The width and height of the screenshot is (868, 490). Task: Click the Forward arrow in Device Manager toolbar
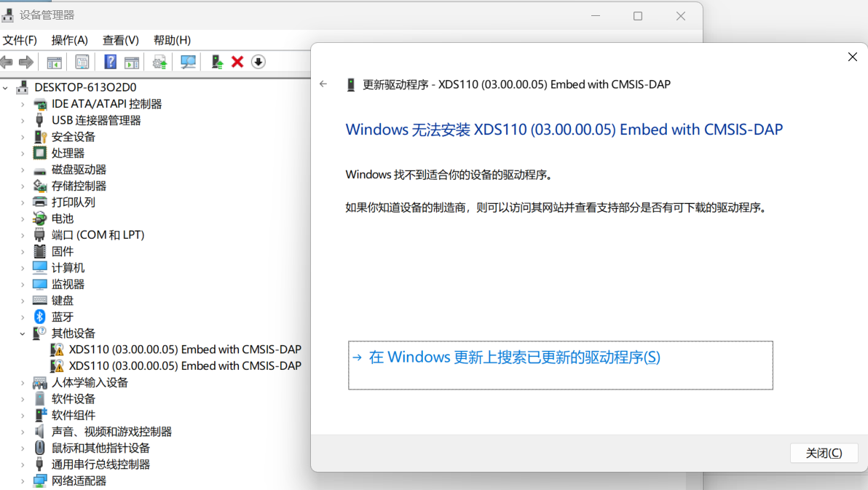[26, 62]
